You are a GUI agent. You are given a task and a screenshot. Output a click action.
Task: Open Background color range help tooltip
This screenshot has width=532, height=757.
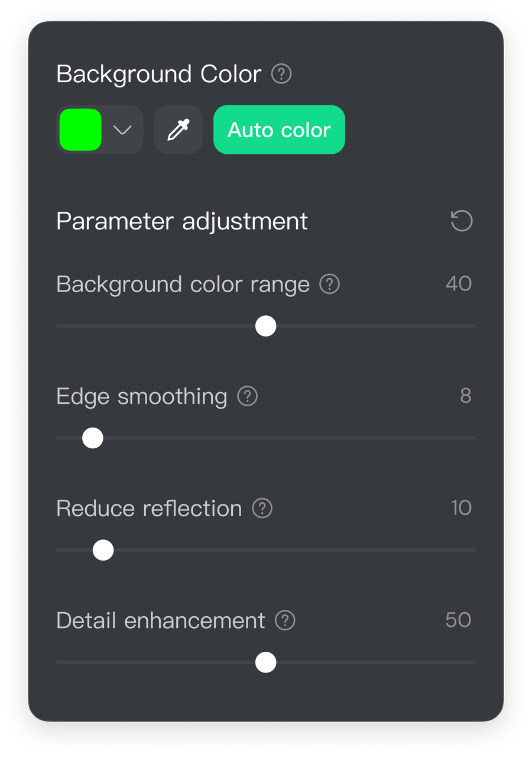(329, 284)
